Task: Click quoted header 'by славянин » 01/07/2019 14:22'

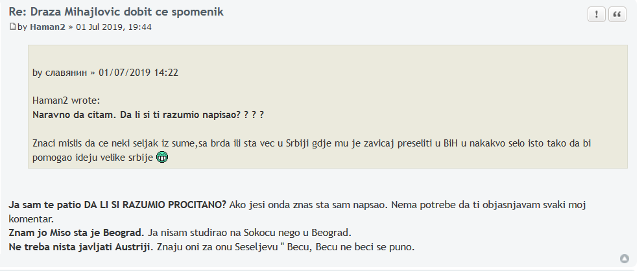Action: [x=106, y=73]
